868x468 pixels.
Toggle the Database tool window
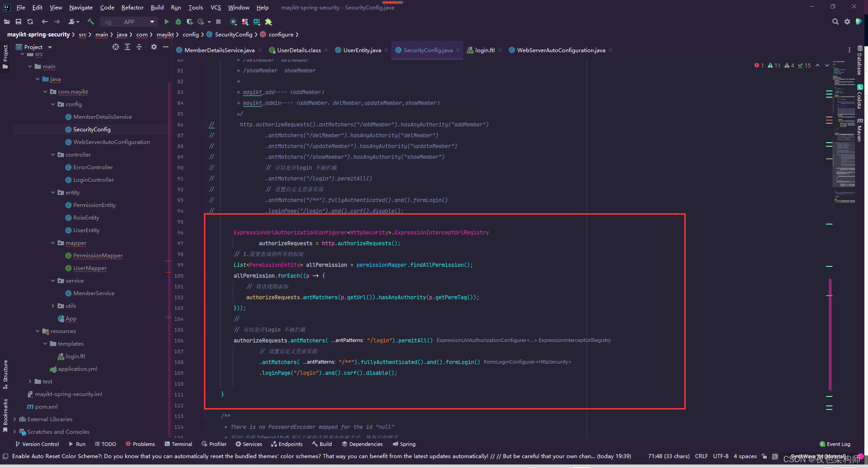(x=859, y=60)
